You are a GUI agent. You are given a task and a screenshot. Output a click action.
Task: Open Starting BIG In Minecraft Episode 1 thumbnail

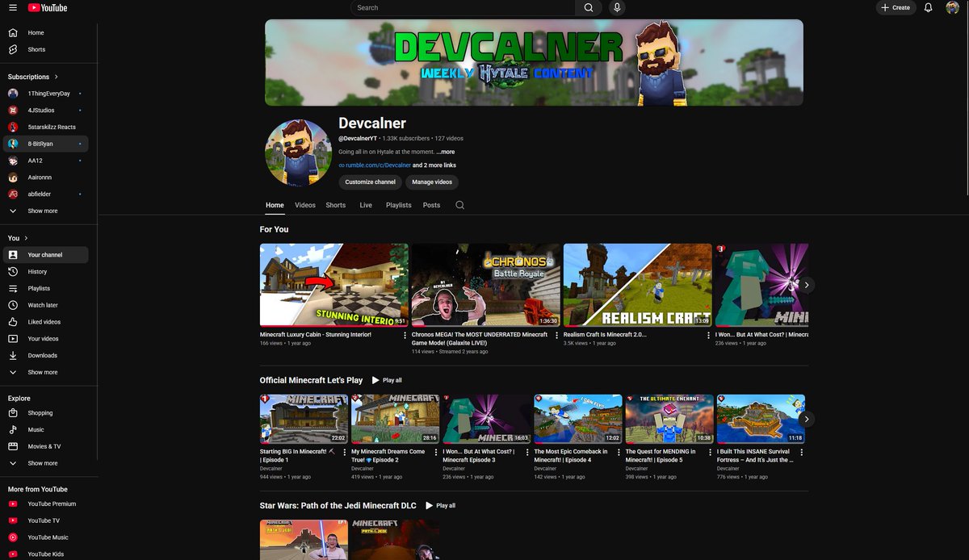pos(304,419)
